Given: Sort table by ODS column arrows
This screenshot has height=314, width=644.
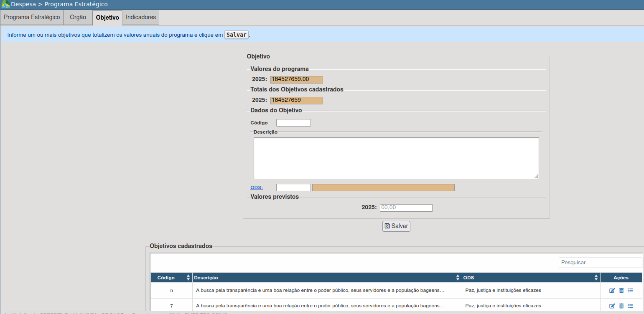Looking at the screenshot, I should pyautogui.click(x=596, y=278).
